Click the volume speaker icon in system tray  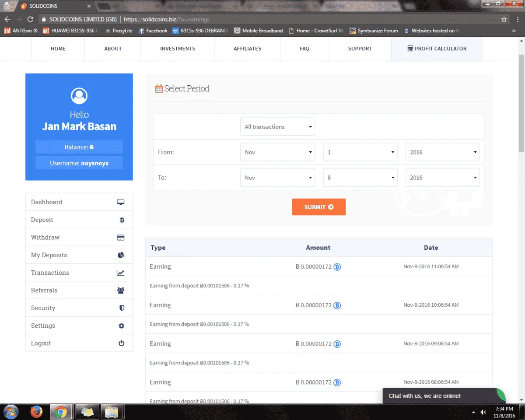[483, 412]
